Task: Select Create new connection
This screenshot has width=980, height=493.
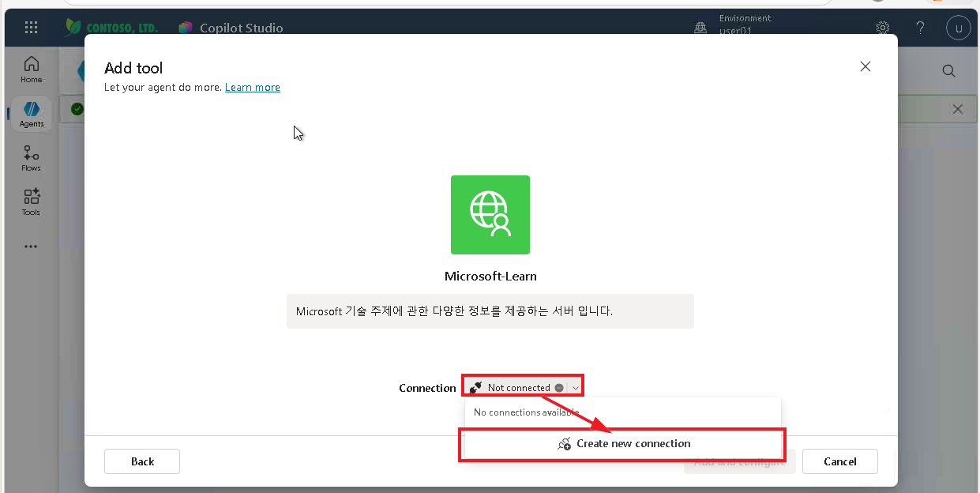Action: pyautogui.click(x=622, y=444)
